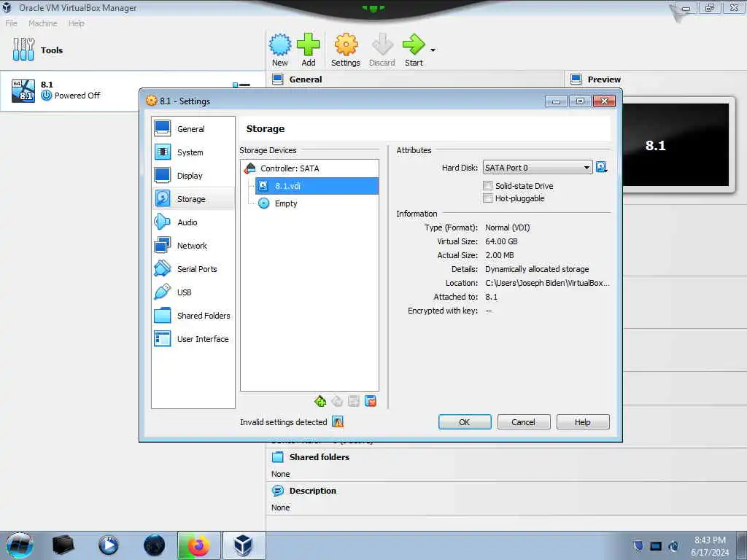Screen dimensions: 747x560
Task: Enable the Solid-state Drive checkbox
Action: pos(487,186)
